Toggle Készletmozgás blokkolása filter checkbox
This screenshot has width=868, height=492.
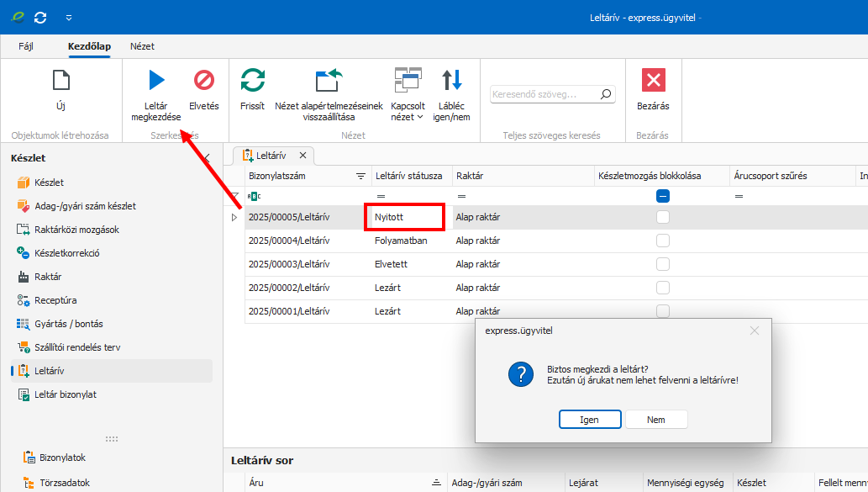coord(663,196)
